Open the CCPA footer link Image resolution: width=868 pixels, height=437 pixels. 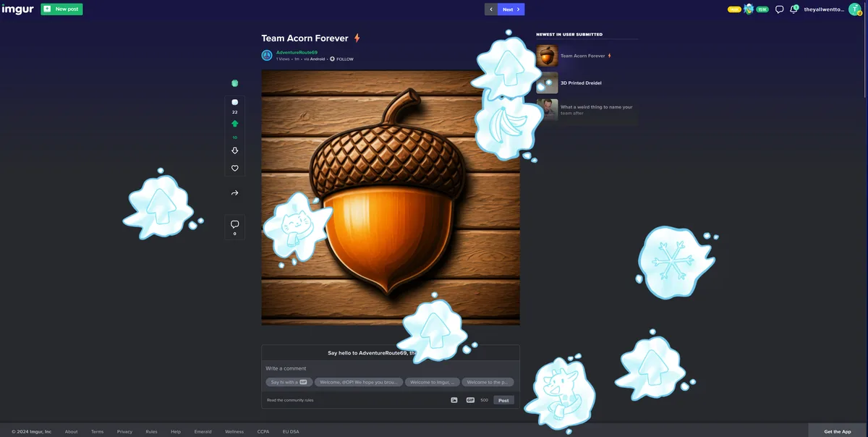(263, 431)
